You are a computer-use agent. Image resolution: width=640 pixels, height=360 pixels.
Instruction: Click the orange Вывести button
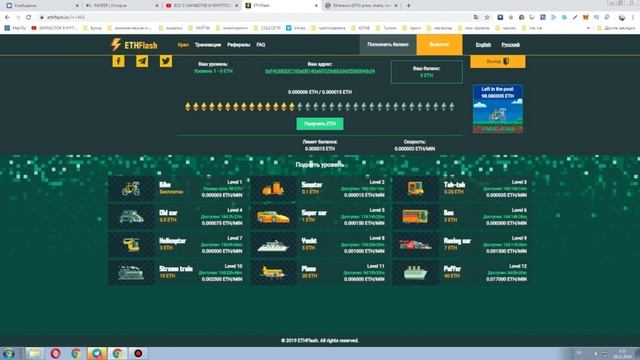click(x=439, y=44)
